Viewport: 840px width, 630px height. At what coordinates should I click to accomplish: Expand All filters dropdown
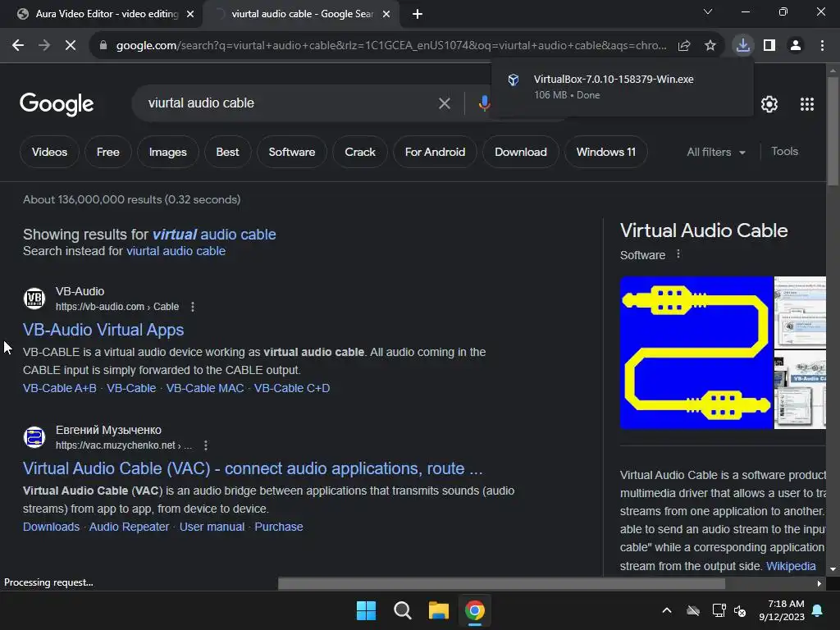(716, 152)
